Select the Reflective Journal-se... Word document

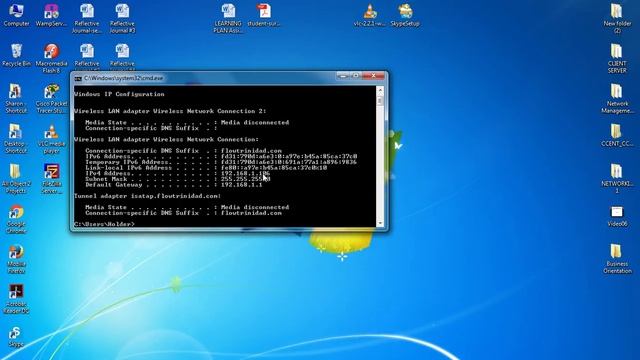pyautogui.click(x=87, y=18)
